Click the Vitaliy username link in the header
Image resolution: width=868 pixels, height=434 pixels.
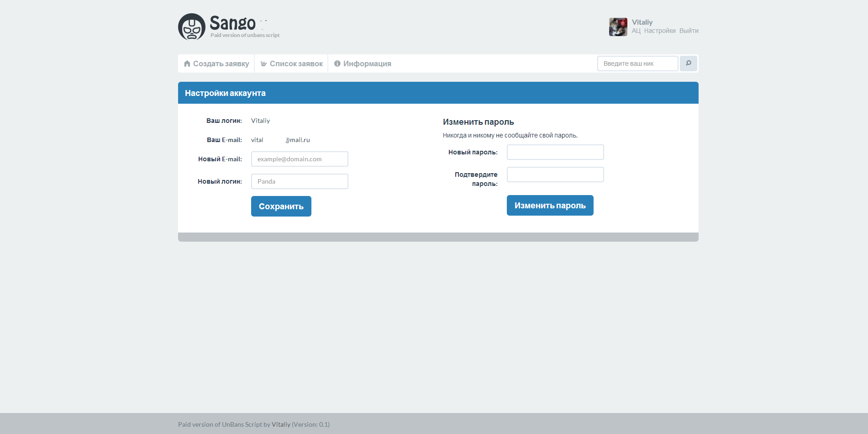[x=642, y=22]
